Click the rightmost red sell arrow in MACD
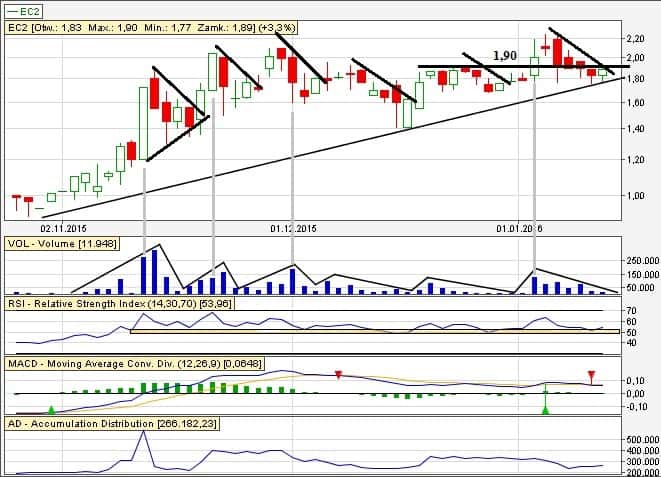The image size is (661, 477). [592, 375]
